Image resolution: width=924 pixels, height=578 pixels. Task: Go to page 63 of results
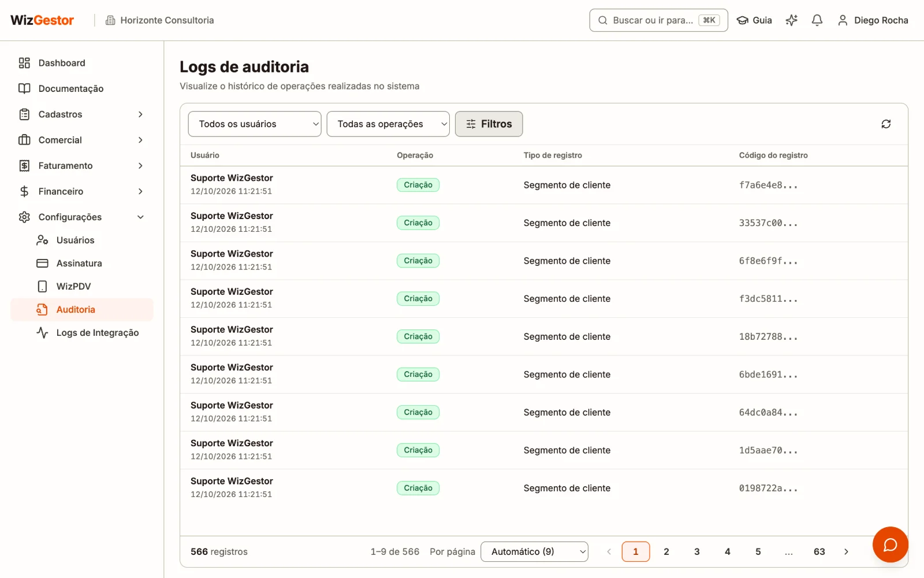[x=819, y=551]
